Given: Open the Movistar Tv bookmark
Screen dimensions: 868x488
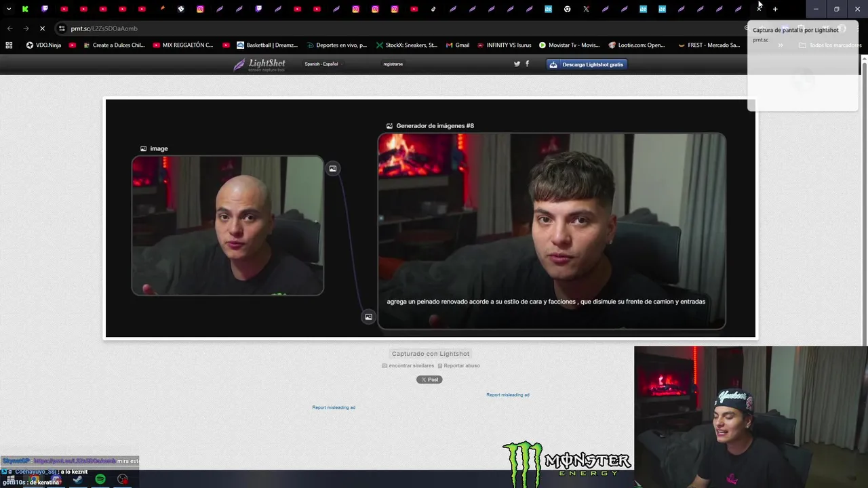Looking at the screenshot, I should [569, 45].
